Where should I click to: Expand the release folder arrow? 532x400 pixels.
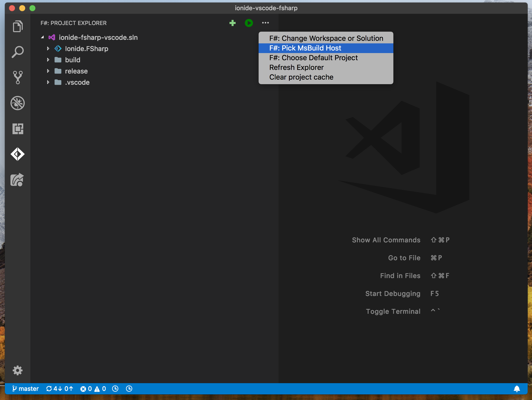(x=48, y=71)
